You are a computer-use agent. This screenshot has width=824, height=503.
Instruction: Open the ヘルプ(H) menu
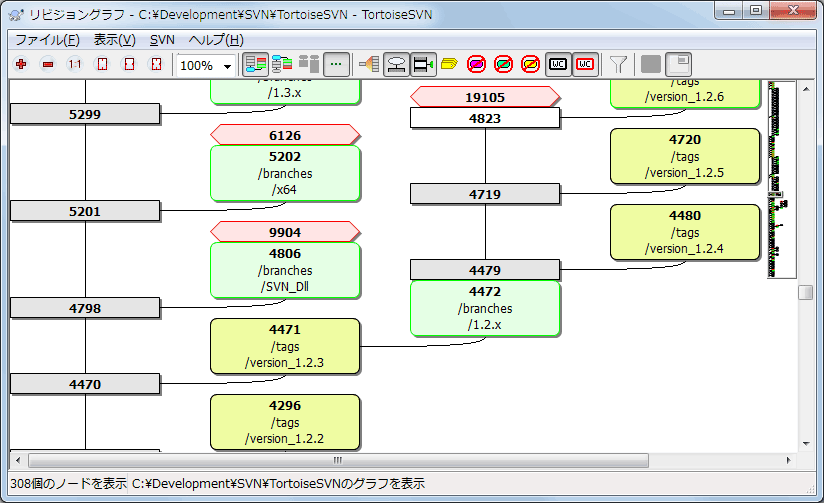pos(216,40)
